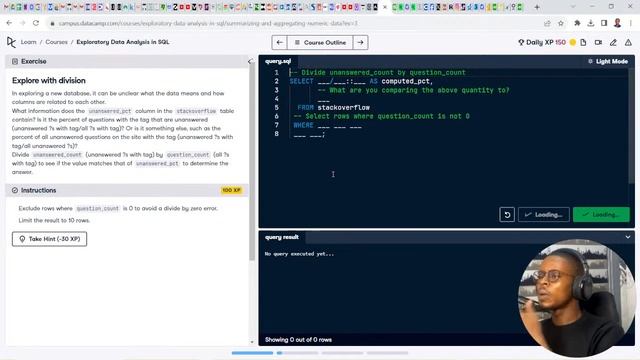Viewport: 640px width, 360px height.
Task: Click the site lock icon in address bar
Action: click(x=52, y=24)
